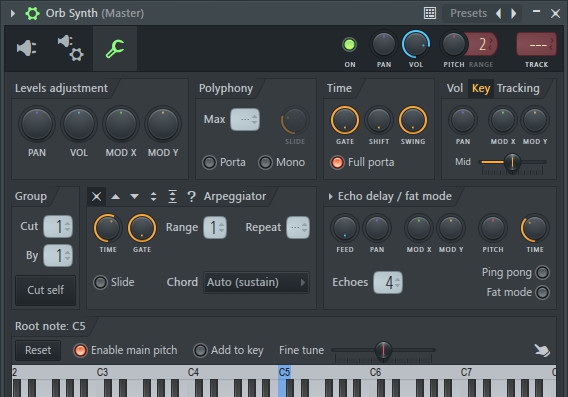Enable the Porta option
568x397 pixels.
click(x=209, y=162)
